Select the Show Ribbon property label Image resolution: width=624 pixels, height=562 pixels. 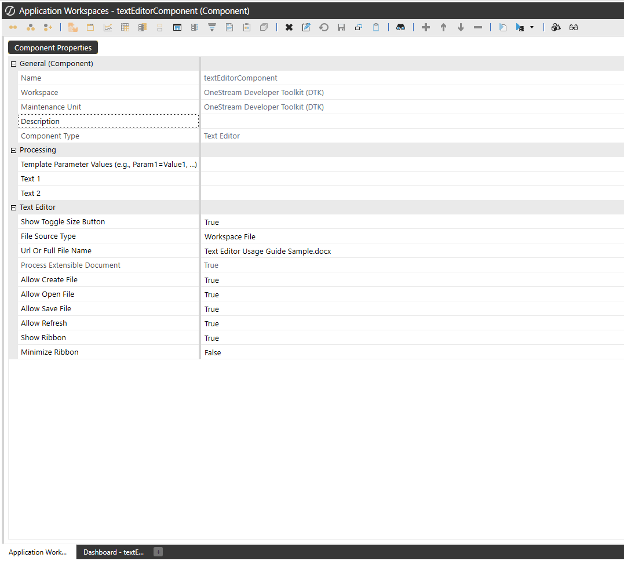pos(43,338)
